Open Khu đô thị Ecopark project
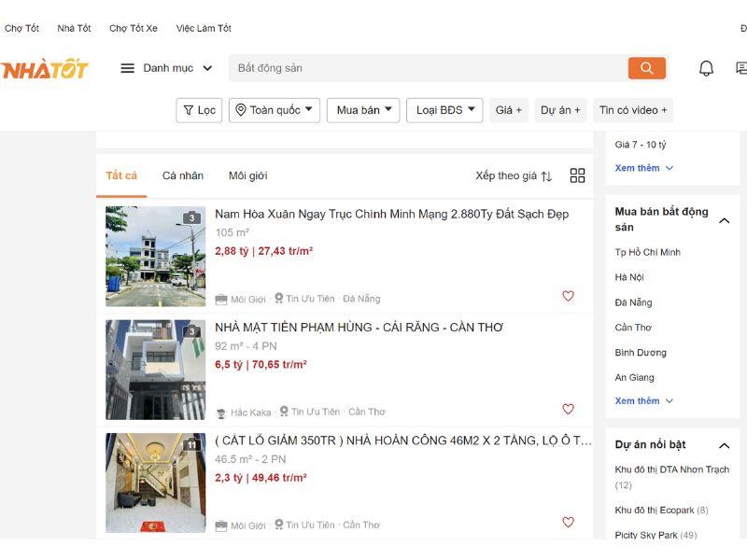Viewport: 747px width, 560px height. coord(661,510)
